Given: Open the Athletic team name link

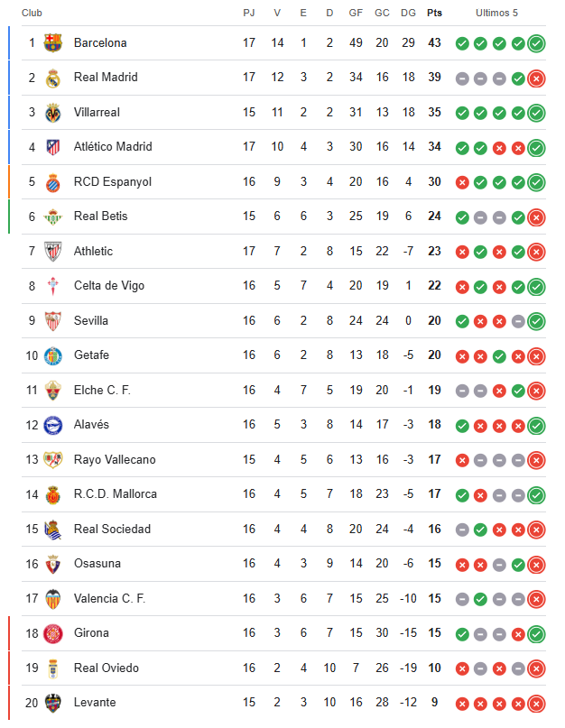Looking at the screenshot, I should 93,251.
